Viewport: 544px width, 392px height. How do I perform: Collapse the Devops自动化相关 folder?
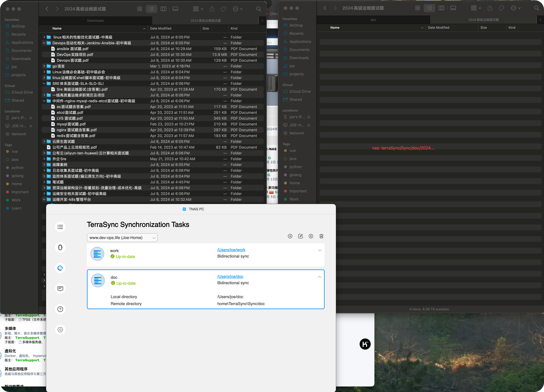44,43
